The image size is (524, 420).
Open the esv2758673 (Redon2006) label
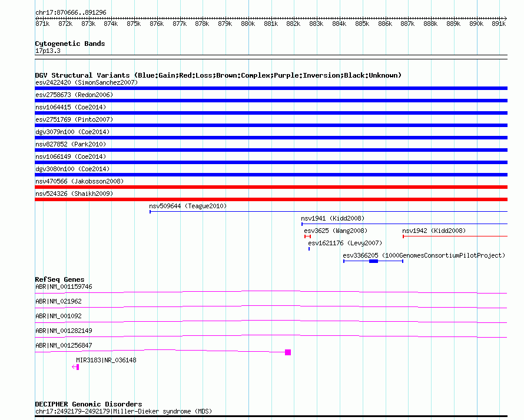[x=74, y=95]
